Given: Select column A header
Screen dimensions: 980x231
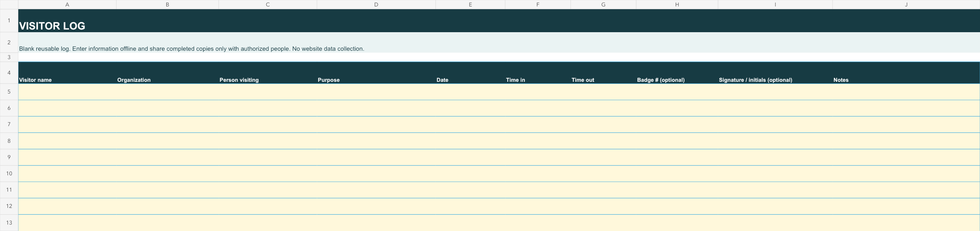Looking at the screenshot, I should [x=67, y=5].
